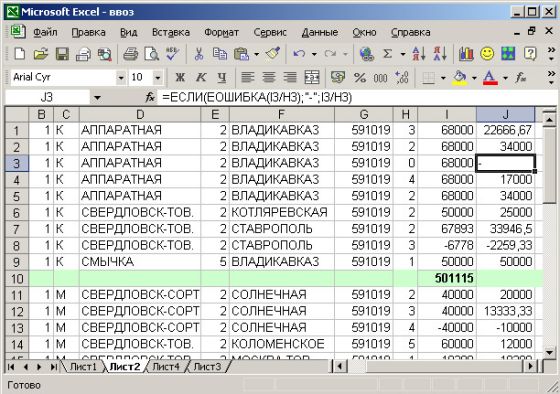560x394 pixels.
Task: Increase decimal places icon
Action: tap(402, 77)
